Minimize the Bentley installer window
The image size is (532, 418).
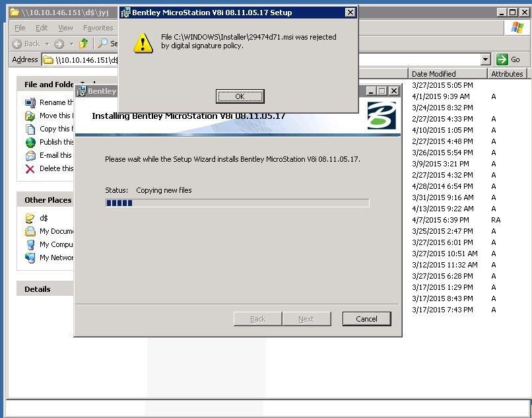371,91
